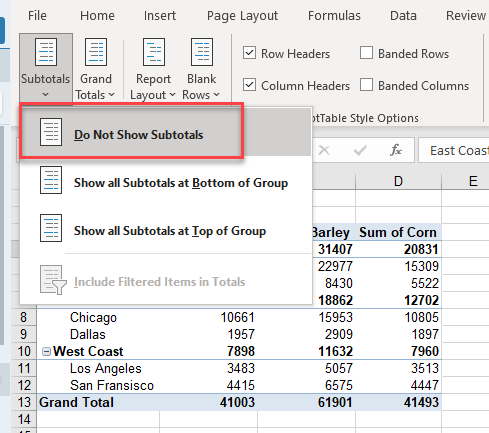The image size is (489, 433).
Task: Switch to the Review tab
Action: pos(466,16)
